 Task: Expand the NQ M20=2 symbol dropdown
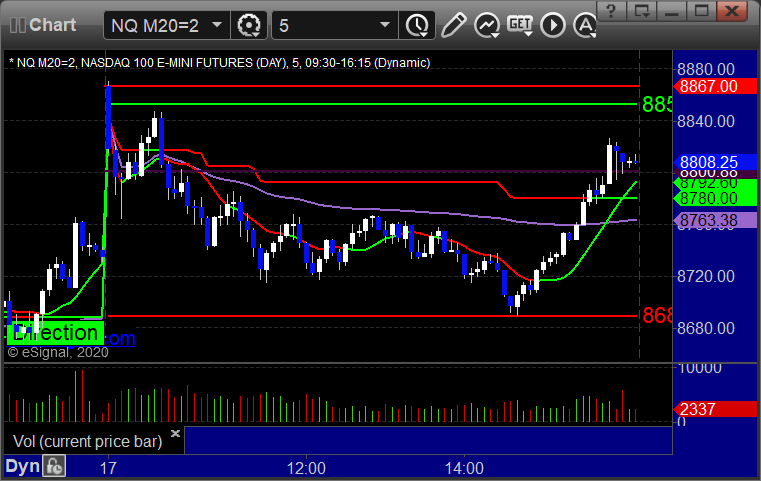coord(217,24)
